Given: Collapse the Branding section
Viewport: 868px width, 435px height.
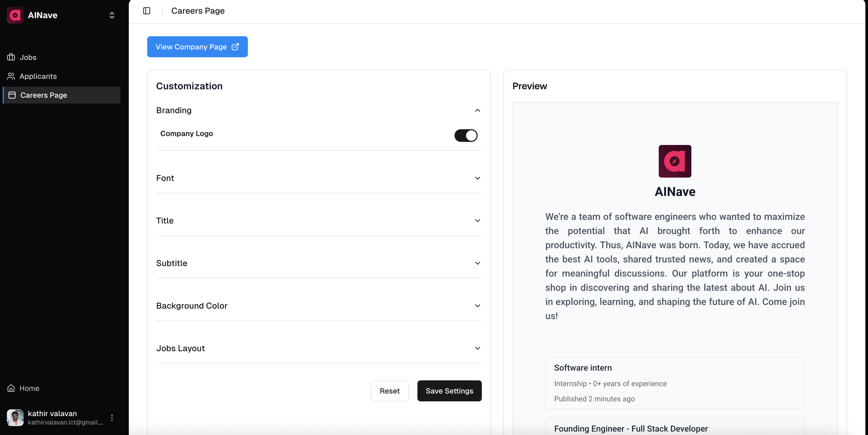Looking at the screenshot, I should click(477, 110).
